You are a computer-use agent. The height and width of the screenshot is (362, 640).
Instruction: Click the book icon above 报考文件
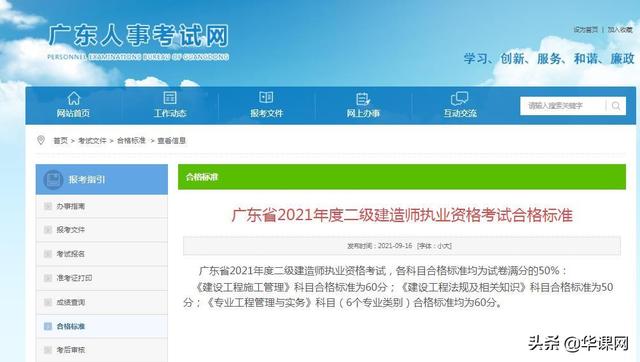[266, 98]
